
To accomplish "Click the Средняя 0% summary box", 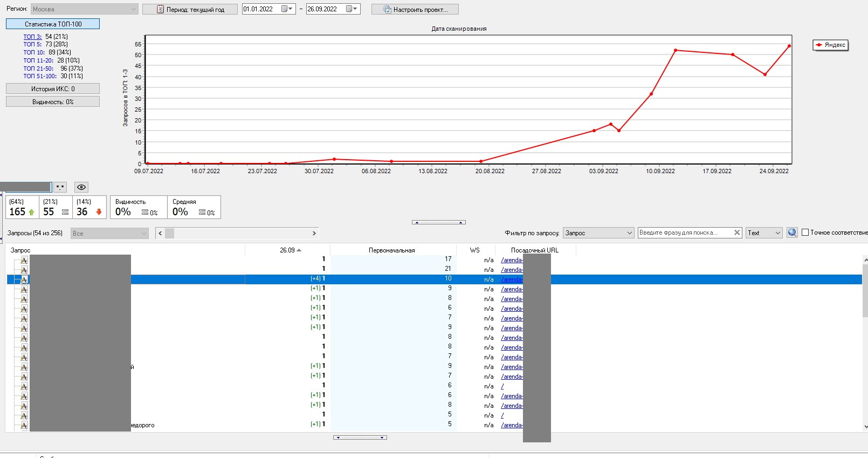I will point(194,207).
